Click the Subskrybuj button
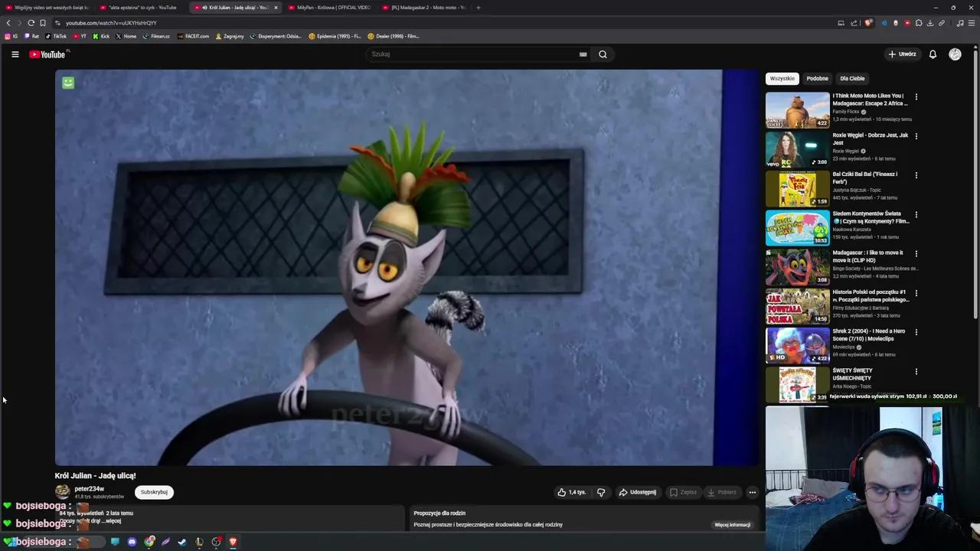This screenshot has width=980, height=551. (154, 492)
